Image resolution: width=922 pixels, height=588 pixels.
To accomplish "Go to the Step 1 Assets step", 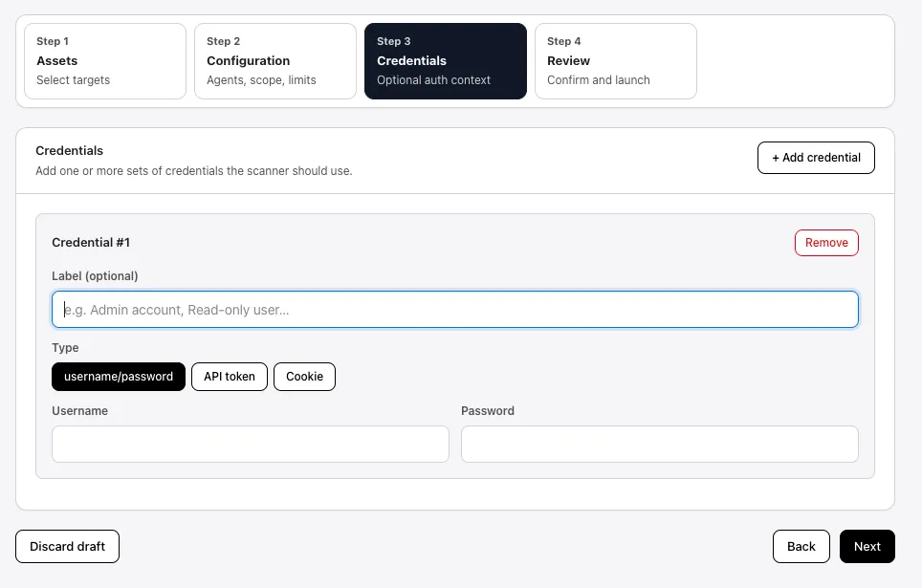I will pos(104,60).
